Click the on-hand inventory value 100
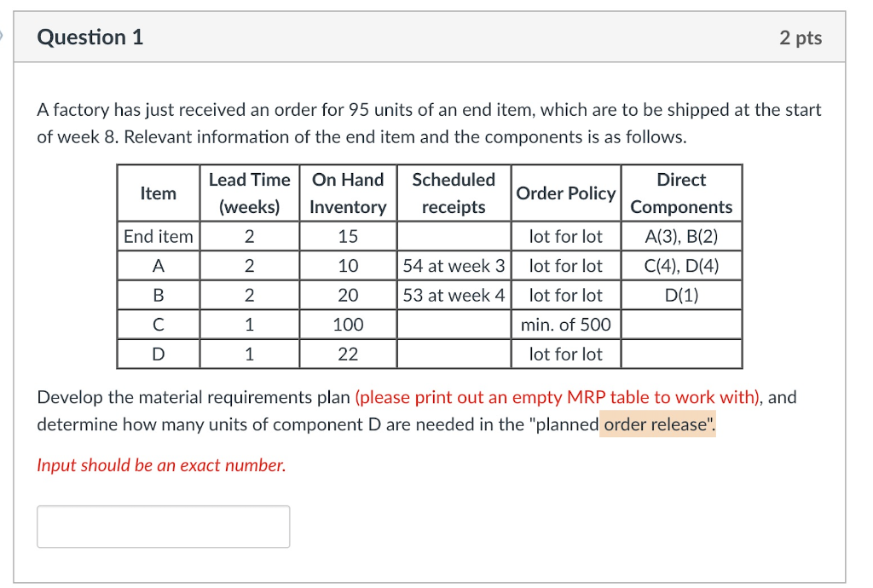 tap(348, 325)
